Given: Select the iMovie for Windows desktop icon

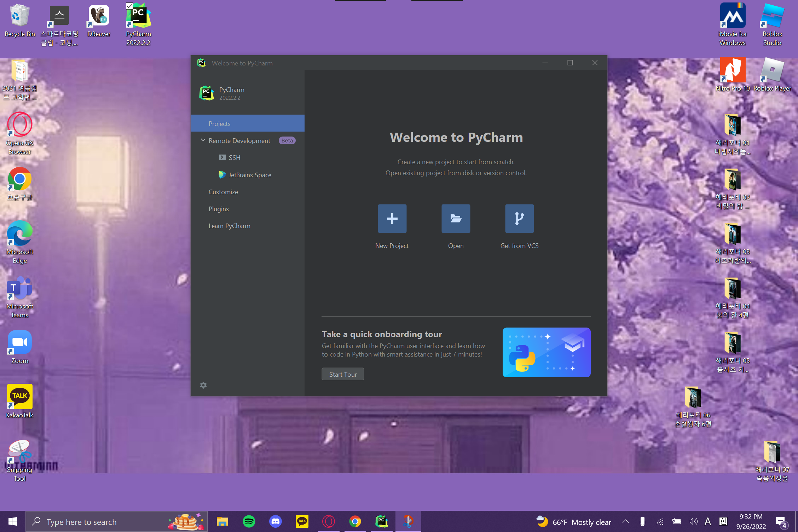Looking at the screenshot, I should coord(733,25).
